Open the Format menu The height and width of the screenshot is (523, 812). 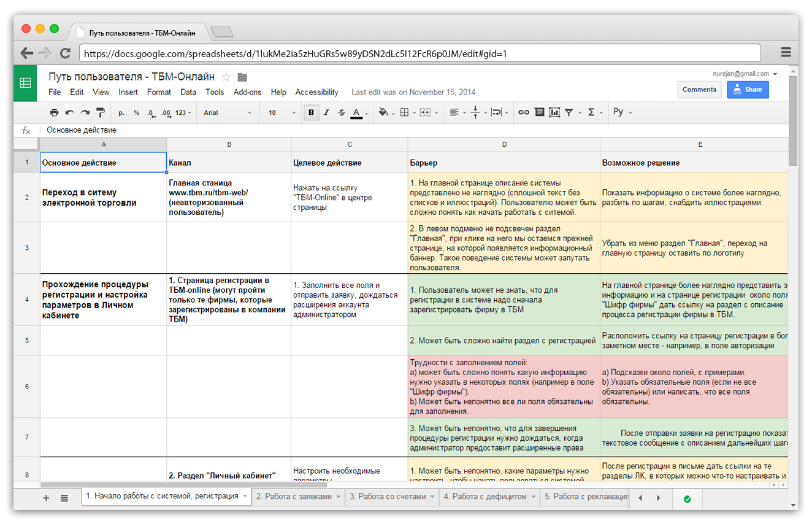pyautogui.click(x=159, y=92)
